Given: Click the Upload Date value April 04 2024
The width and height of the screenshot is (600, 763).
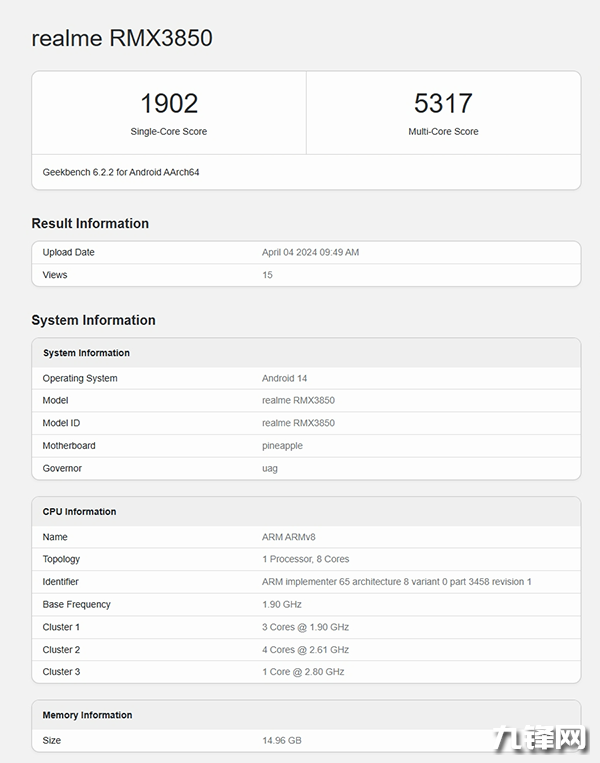Looking at the screenshot, I should pyautogui.click(x=310, y=252).
